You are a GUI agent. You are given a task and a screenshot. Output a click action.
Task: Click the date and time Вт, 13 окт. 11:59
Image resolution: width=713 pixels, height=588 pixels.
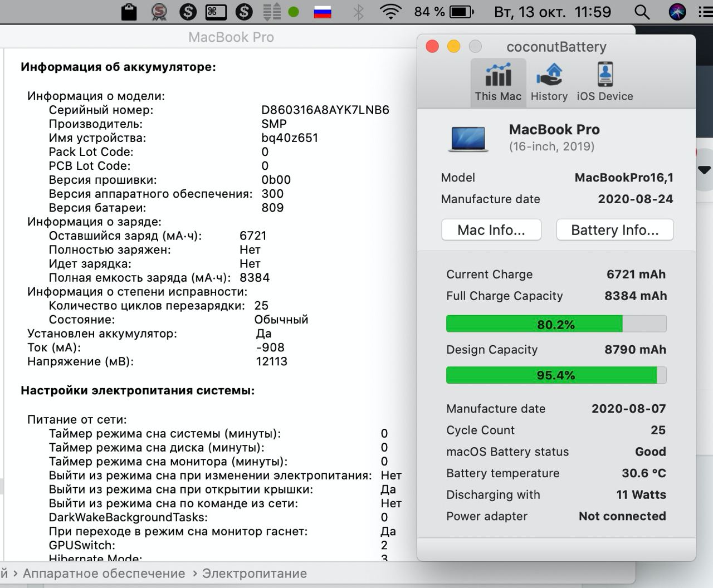coord(553,12)
